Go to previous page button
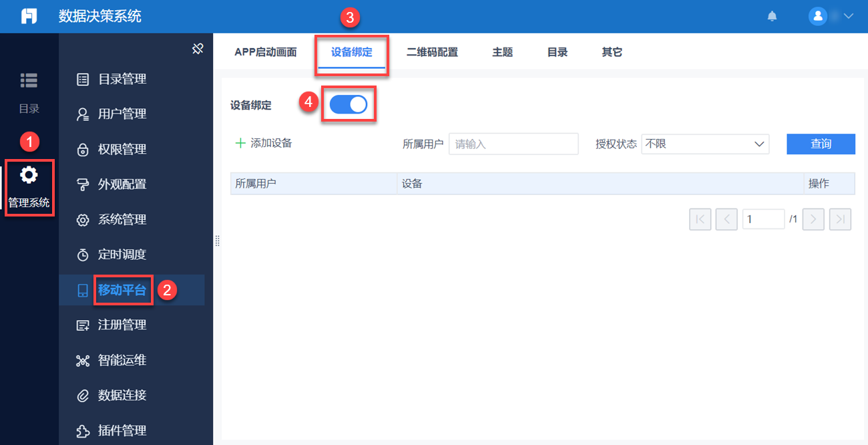Screen dimensions: 868x445 [x=726, y=219]
